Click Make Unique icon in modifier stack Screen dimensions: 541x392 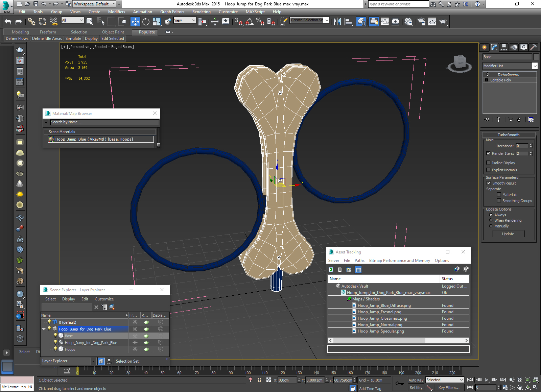511,119
